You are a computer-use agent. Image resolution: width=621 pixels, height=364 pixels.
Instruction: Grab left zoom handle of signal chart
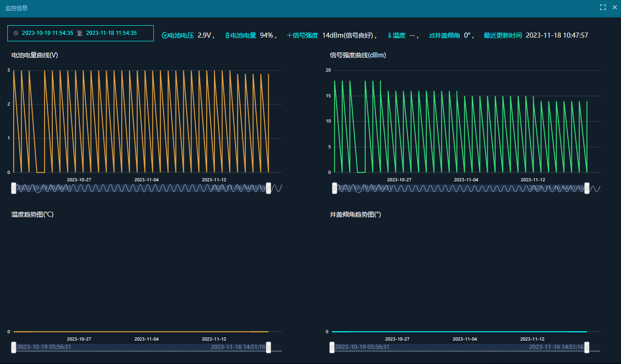[x=334, y=188]
